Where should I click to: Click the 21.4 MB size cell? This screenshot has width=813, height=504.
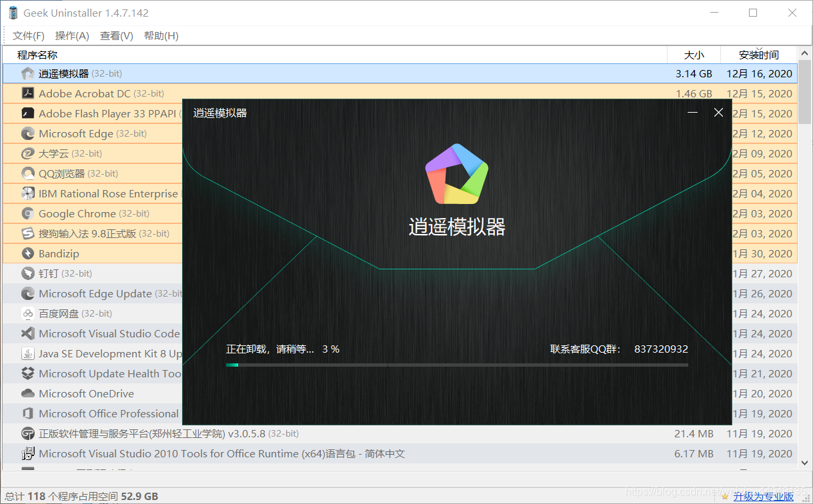(x=694, y=433)
